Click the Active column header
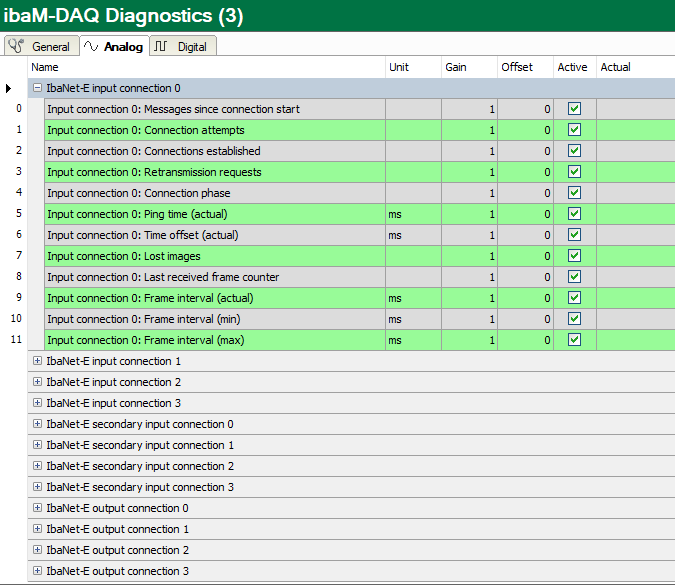This screenshot has height=585, width=675. [x=575, y=67]
